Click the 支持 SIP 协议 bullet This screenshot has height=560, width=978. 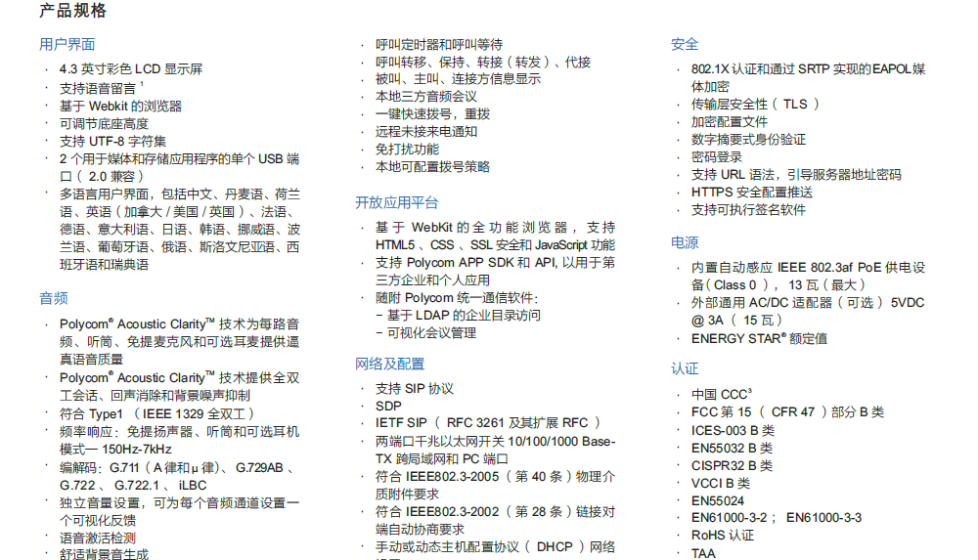pos(415,388)
